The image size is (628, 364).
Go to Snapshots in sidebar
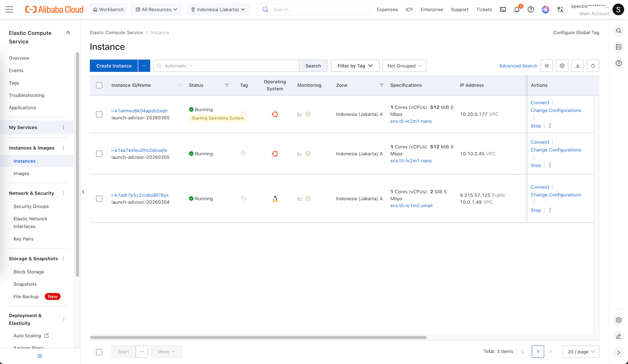25,284
